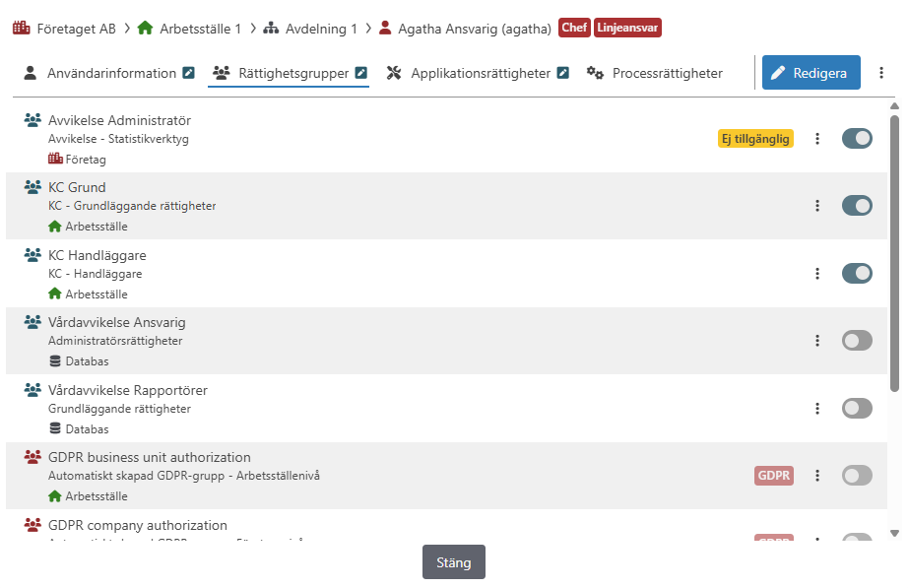
Task: Click the group icon for KC Handläggare
Action: [33, 255]
